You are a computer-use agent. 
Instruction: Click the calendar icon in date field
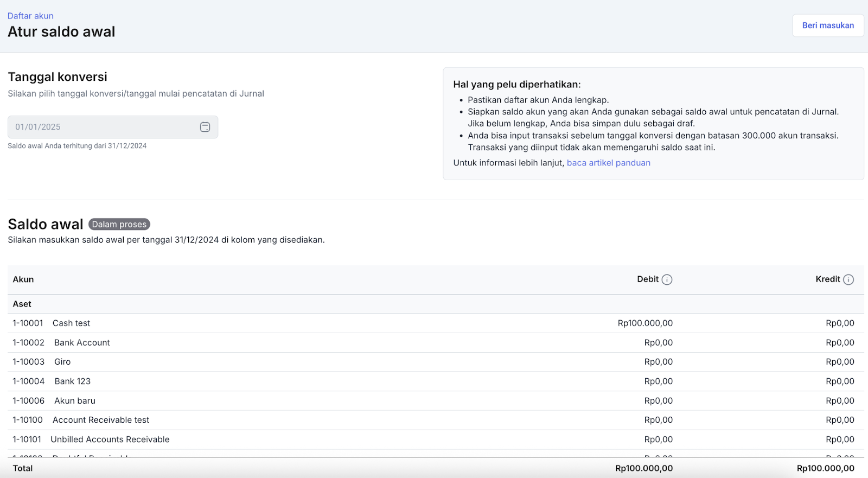point(205,127)
